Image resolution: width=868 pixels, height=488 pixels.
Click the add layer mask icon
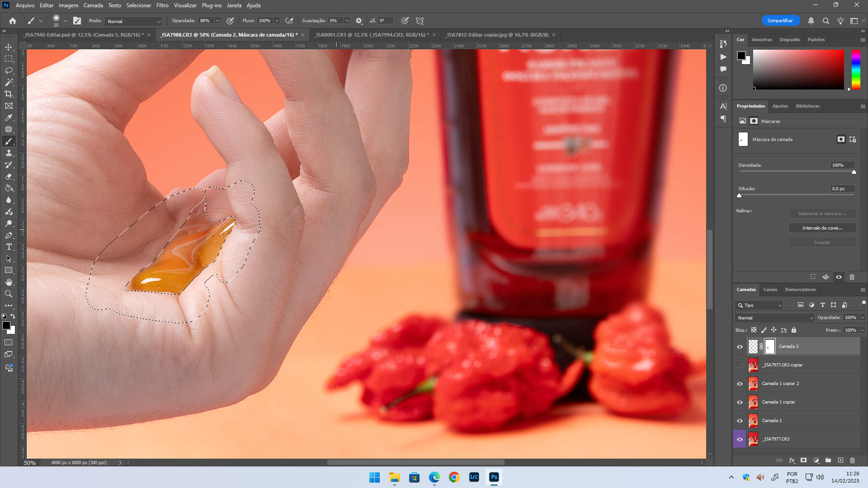click(803, 460)
